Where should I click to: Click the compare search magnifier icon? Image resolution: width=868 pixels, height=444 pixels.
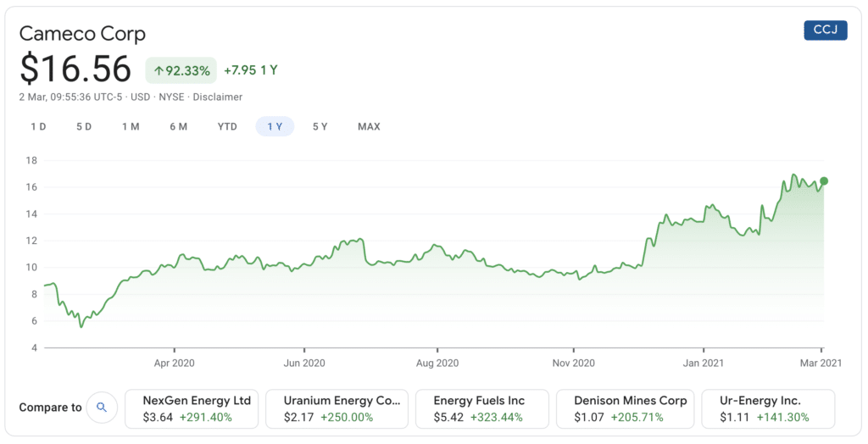tap(102, 408)
